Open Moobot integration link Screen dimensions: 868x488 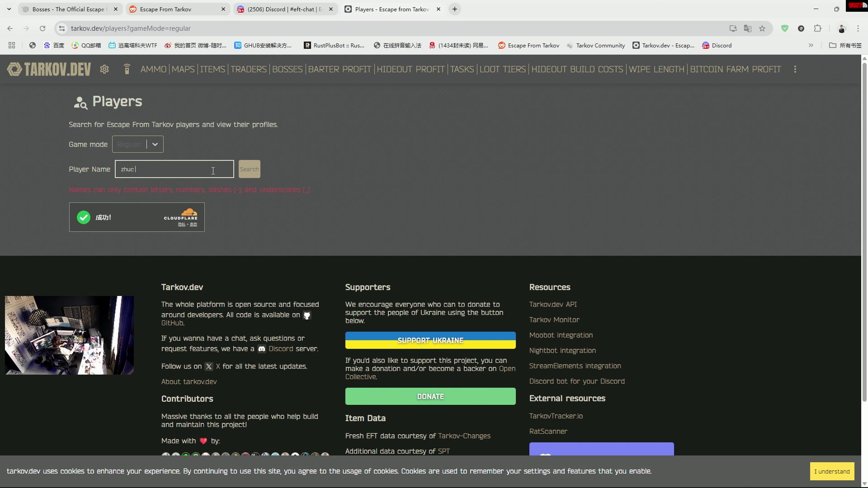(561, 335)
